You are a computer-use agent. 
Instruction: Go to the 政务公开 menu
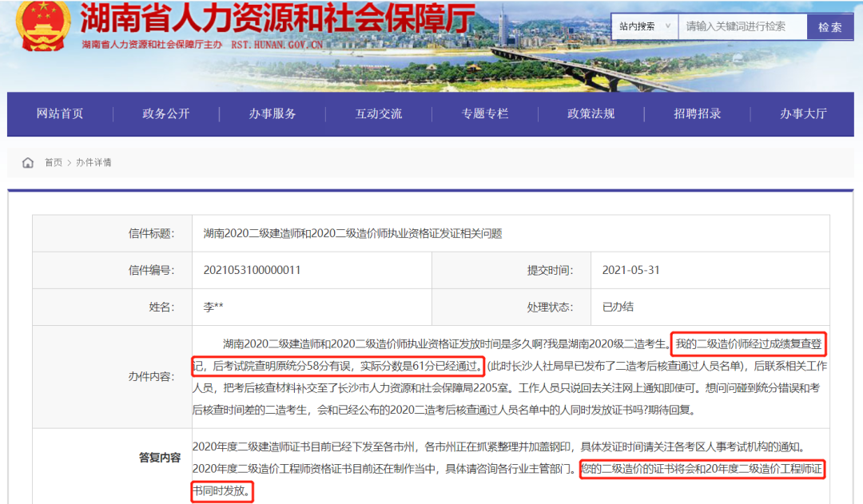click(166, 113)
